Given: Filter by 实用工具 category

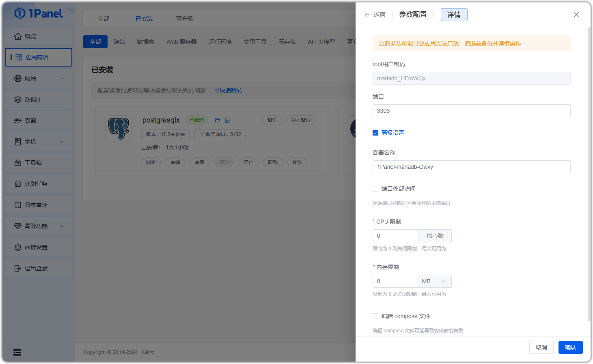Looking at the screenshot, I should [x=255, y=42].
